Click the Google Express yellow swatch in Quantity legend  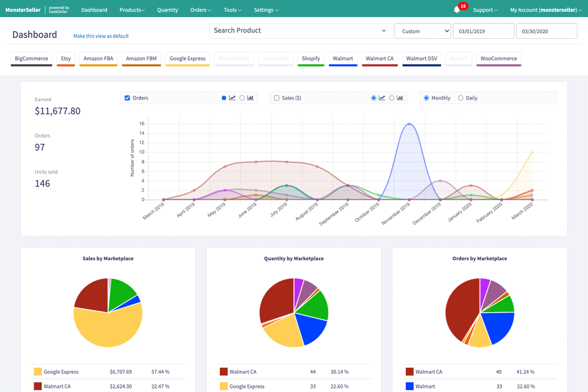(223, 386)
